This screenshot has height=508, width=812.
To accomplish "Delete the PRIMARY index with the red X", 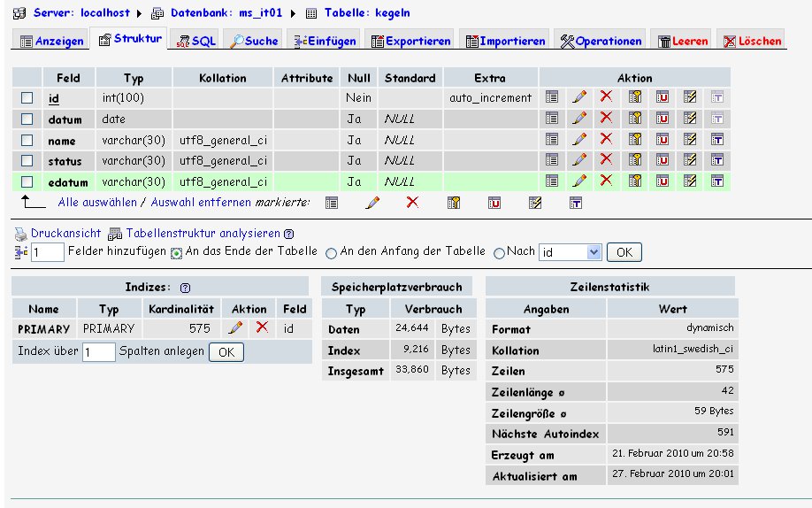I will [262, 328].
